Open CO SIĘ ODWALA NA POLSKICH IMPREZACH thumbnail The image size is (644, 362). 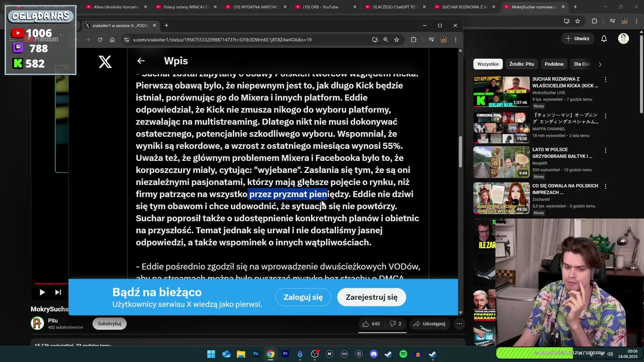pos(501,198)
